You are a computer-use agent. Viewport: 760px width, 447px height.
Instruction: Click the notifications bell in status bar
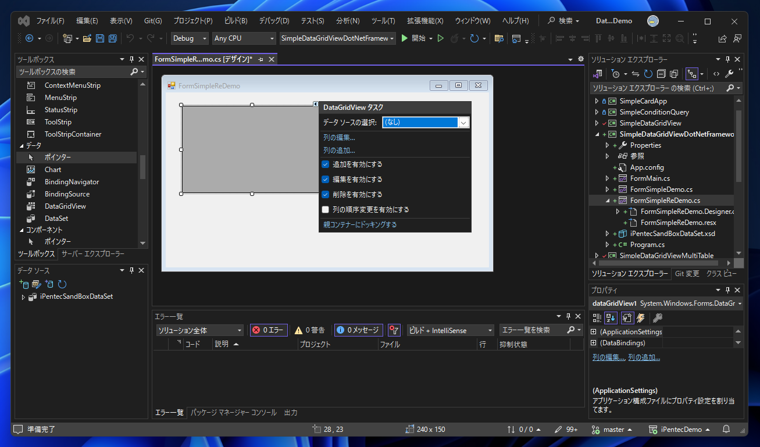pyautogui.click(x=726, y=429)
